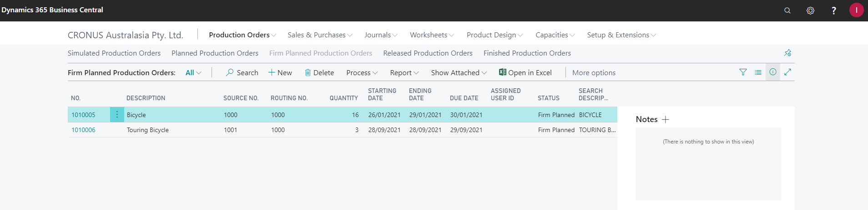This screenshot has height=210, width=868.
Task: Expand the Report dropdown
Action: click(404, 73)
